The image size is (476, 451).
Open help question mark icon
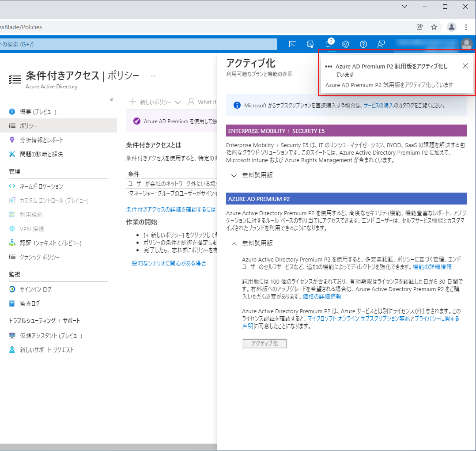[x=363, y=44]
